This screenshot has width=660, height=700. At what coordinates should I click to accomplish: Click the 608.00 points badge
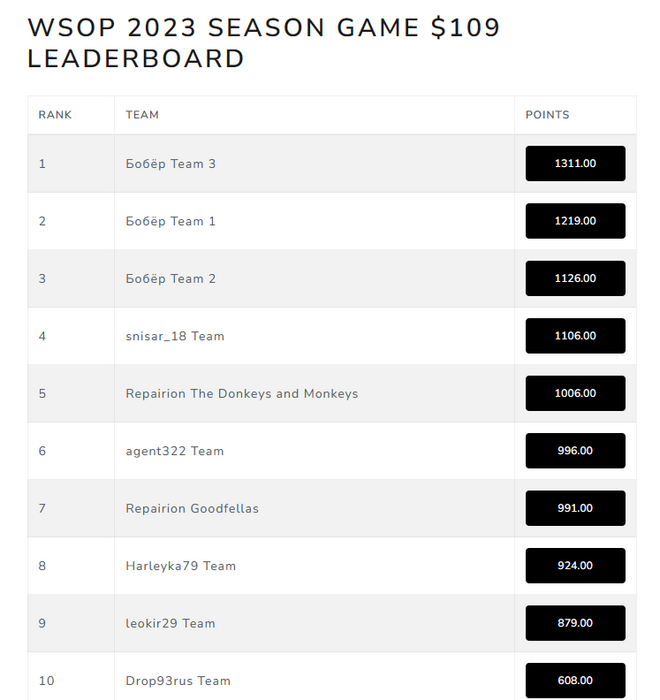pos(575,680)
